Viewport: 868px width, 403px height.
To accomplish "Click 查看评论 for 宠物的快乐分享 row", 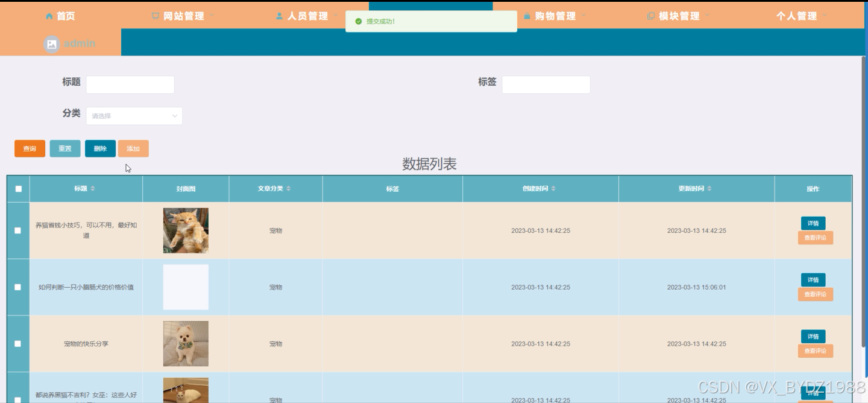I will (816, 351).
